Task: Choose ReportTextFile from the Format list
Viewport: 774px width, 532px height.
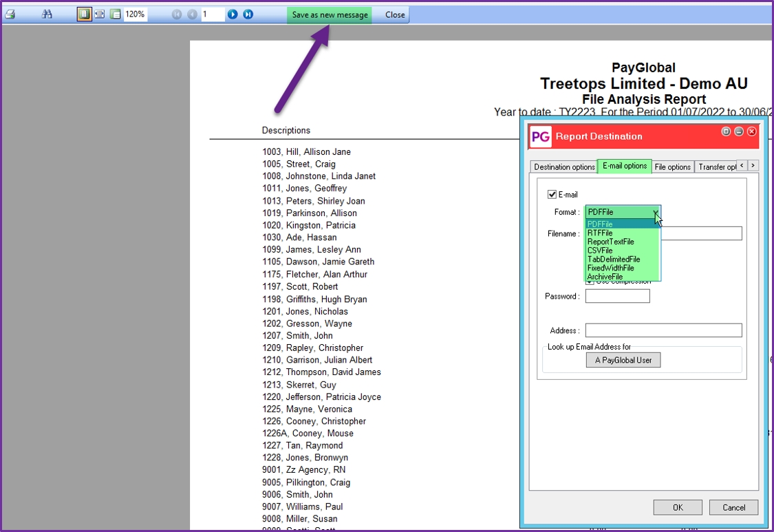Action: coord(622,242)
